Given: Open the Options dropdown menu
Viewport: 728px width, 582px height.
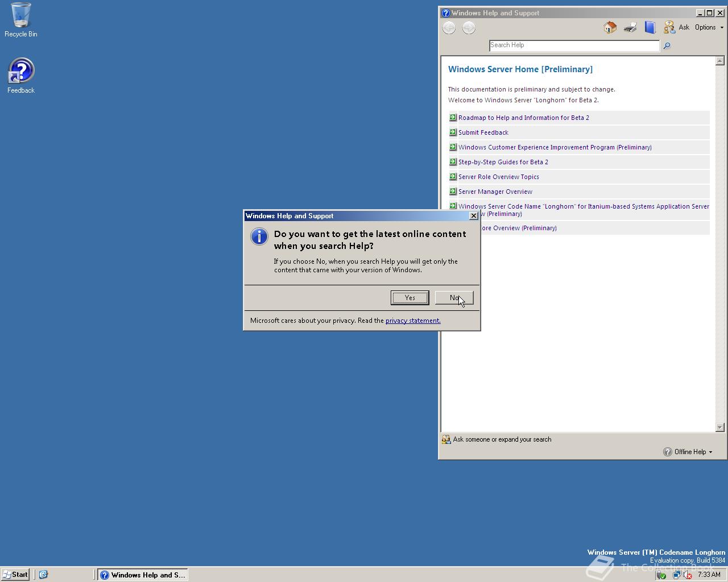Looking at the screenshot, I should pos(709,27).
